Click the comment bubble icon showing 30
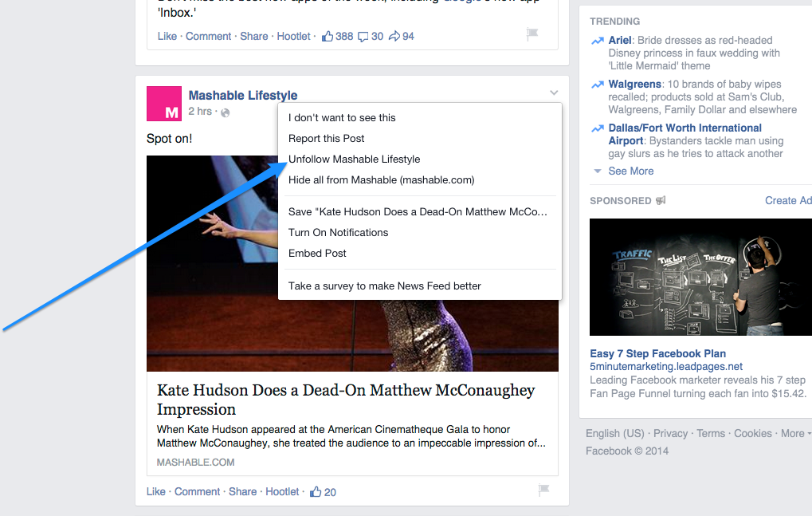Screen dimensions: 812x516 363,37
